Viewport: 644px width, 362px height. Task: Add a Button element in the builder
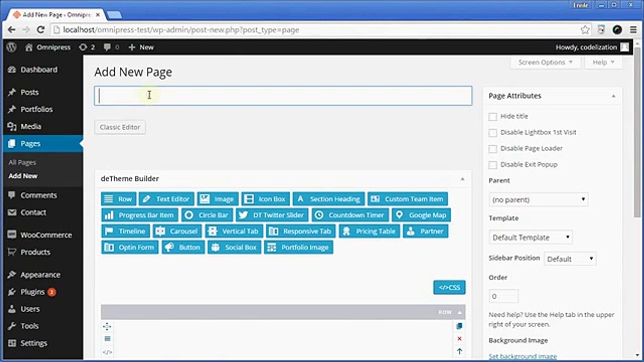(x=183, y=247)
